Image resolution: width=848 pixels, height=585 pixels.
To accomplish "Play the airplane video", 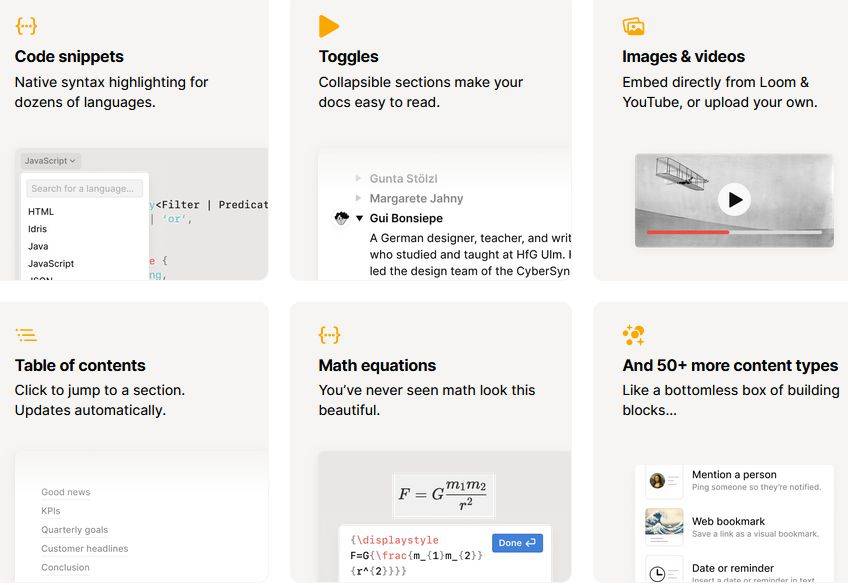I will click(734, 199).
